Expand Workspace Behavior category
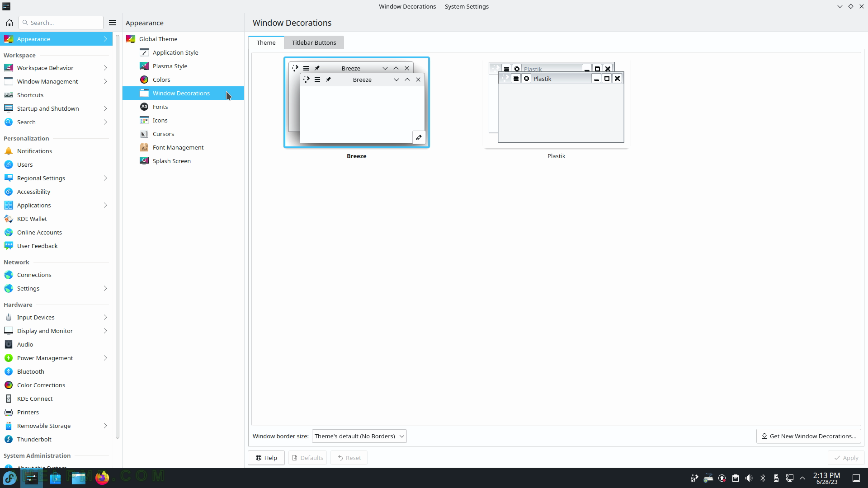 click(x=57, y=68)
